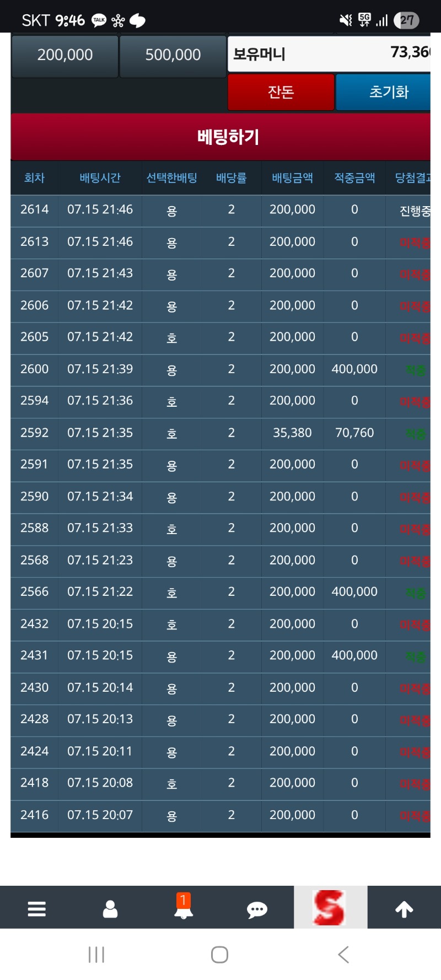Select round number 2590
This screenshot has width=441, height=980.
coord(34,496)
